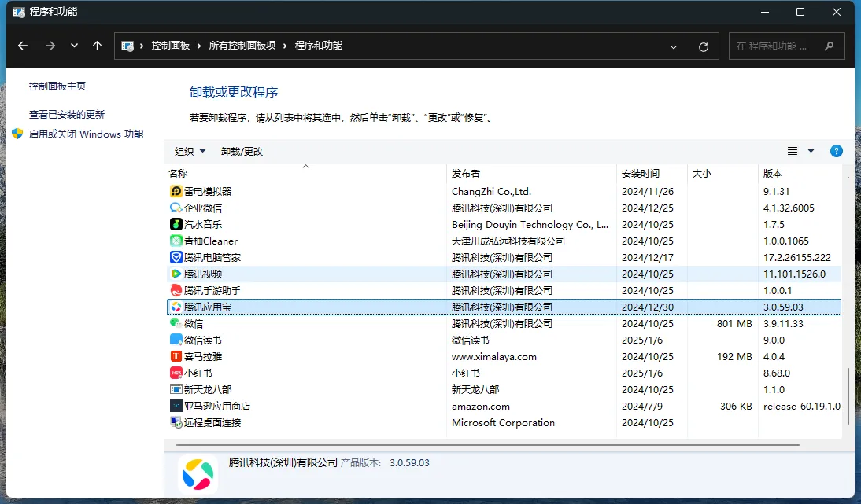
Task: Sort by 名称 column header
Action: pyautogui.click(x=306, y=173)
